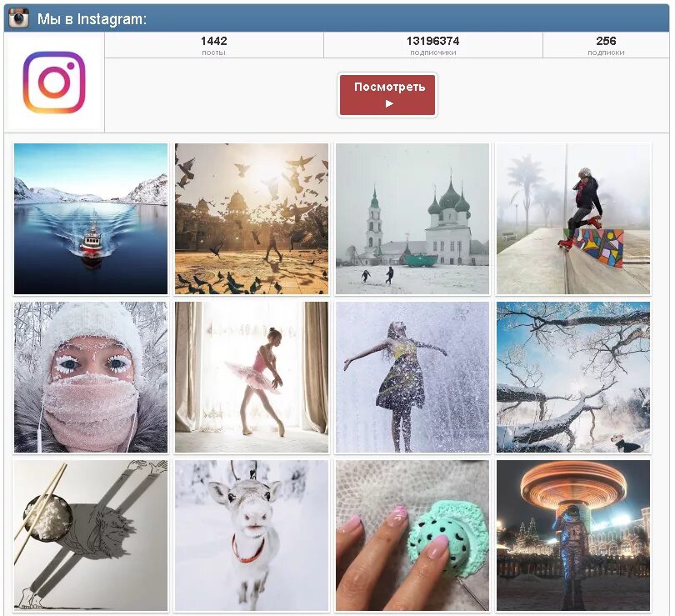Open the ballerina in pink tutu photo
The image size is (675, 616).
[252, 377]
